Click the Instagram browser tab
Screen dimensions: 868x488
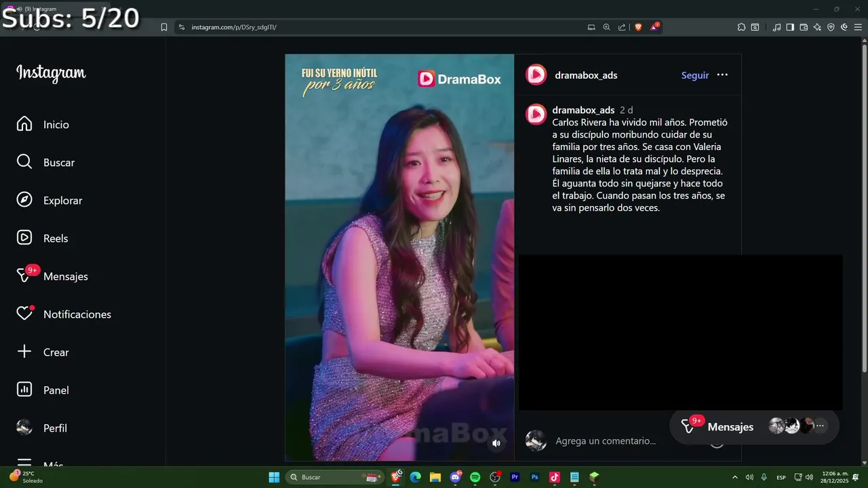coord(58,9)
